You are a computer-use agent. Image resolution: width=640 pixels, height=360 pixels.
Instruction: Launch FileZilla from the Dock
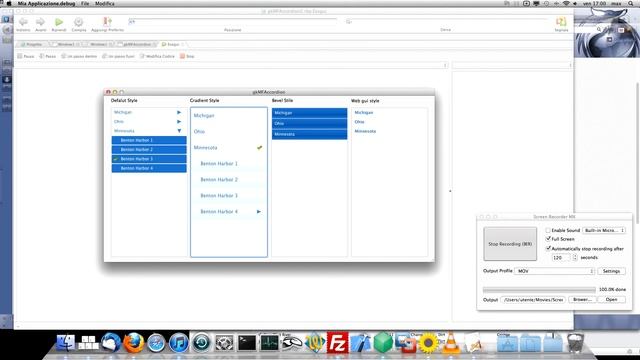click(338, 342)
